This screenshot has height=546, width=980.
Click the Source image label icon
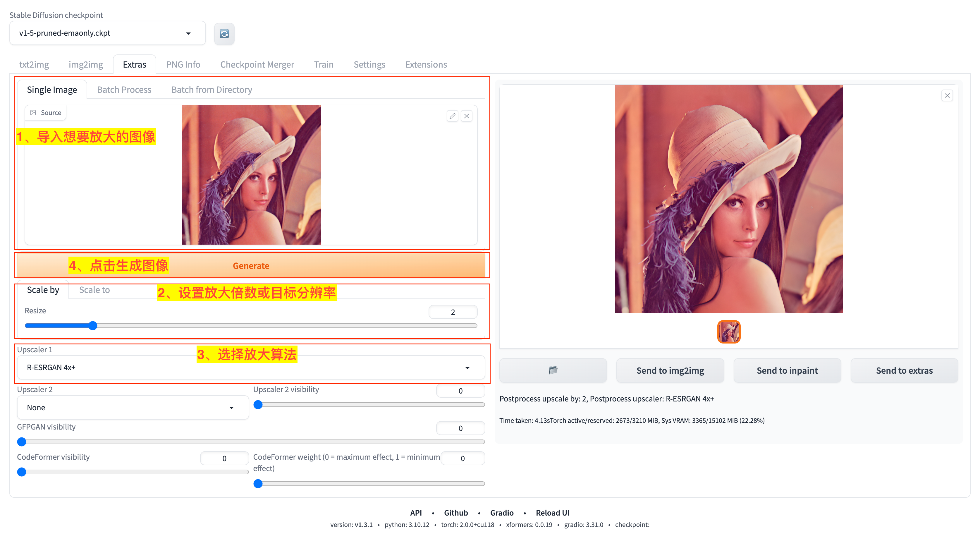(33, 113)
